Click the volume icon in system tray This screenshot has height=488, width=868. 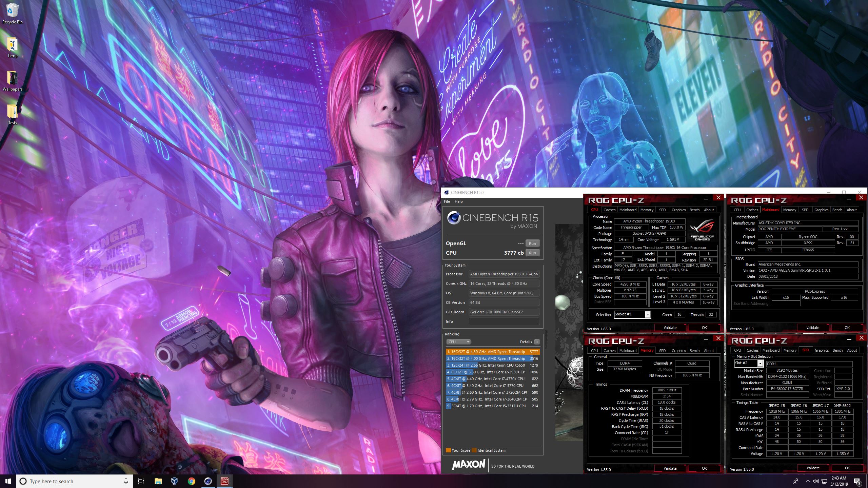coord(816,481)
